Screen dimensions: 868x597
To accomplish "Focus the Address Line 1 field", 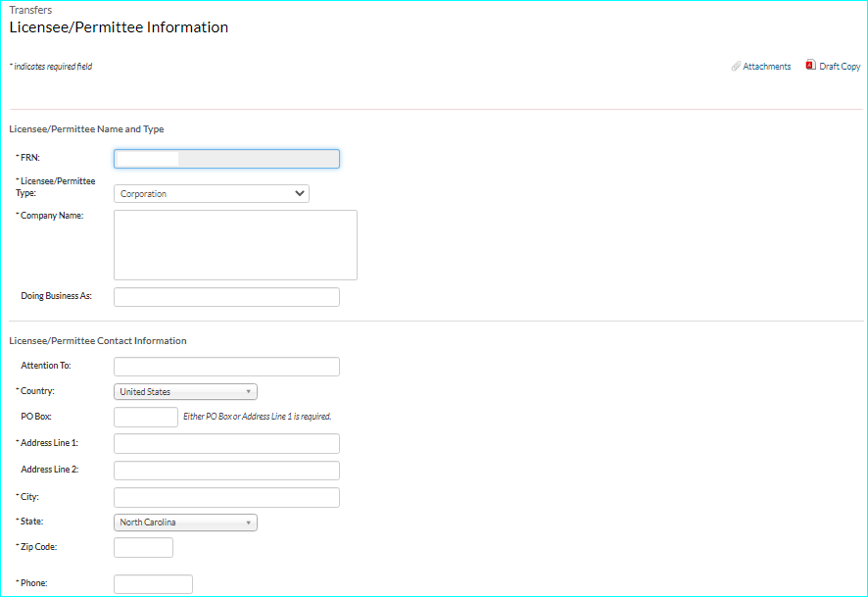I will coord(226,444).
